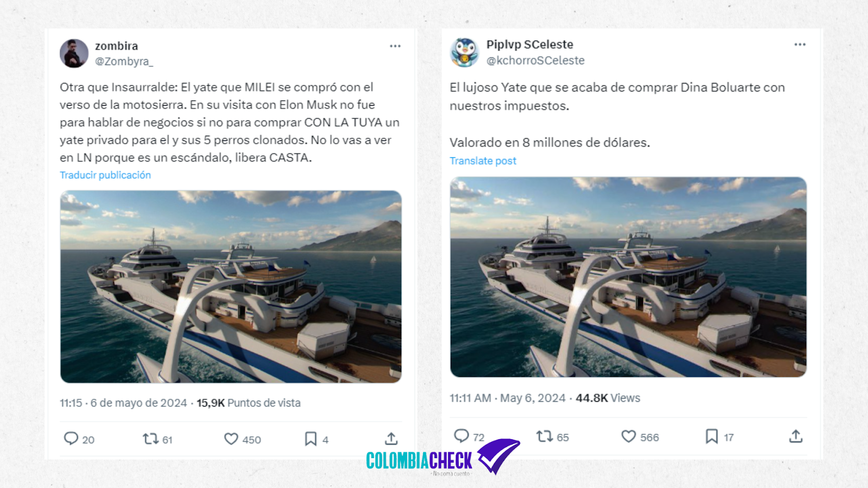Image resolution: width=868 pixels, height=488 pixels.
Task: Open more options on Piplvp SCeleste's tweet
Action: pyautogui.click(x=800, y=44)
